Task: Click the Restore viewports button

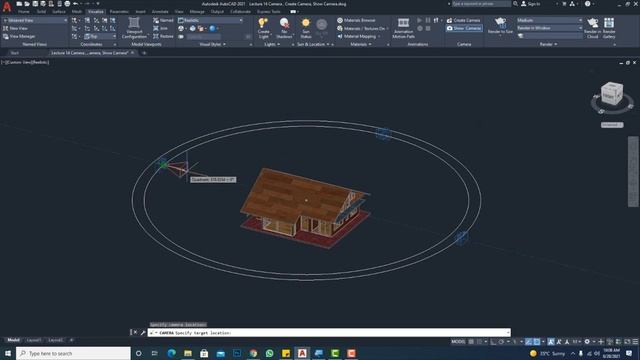Action: 163,36
